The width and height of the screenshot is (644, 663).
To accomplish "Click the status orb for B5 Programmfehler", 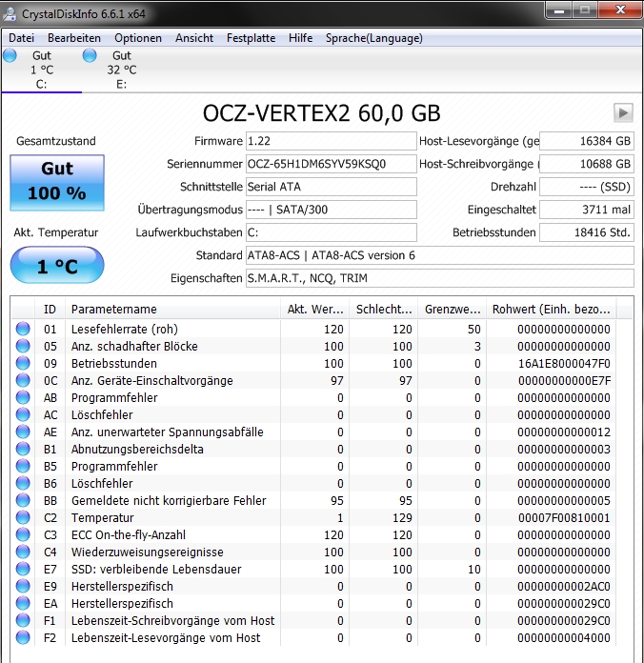I will [x=23, y=466].
